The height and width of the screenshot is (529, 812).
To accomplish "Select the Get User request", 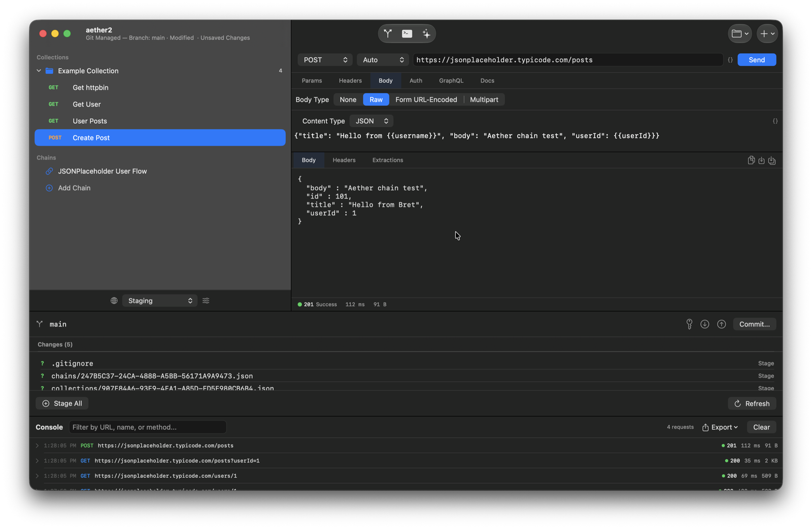I will 160,104.
